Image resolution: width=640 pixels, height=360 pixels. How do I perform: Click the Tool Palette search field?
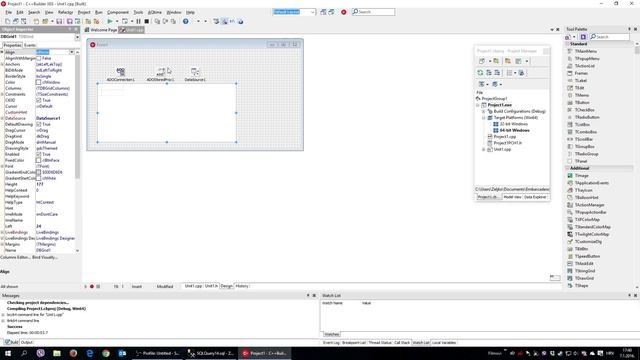tap(609, 37)
